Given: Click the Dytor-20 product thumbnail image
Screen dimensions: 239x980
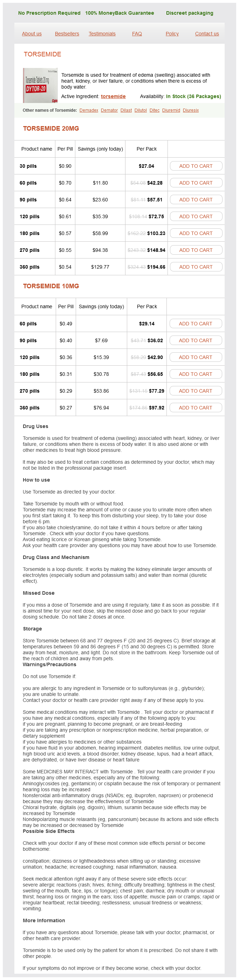Looking at the screenshot, I should 40,85.
